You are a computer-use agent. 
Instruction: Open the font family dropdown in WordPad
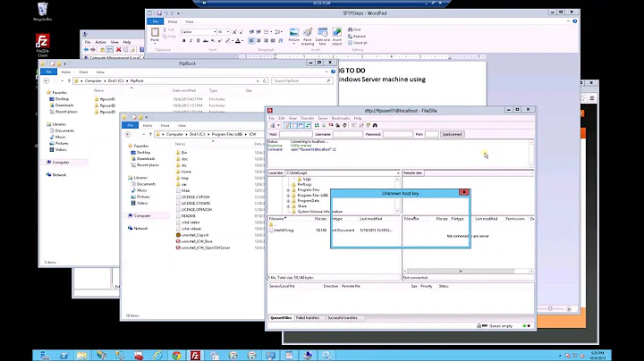pos(215,32)
